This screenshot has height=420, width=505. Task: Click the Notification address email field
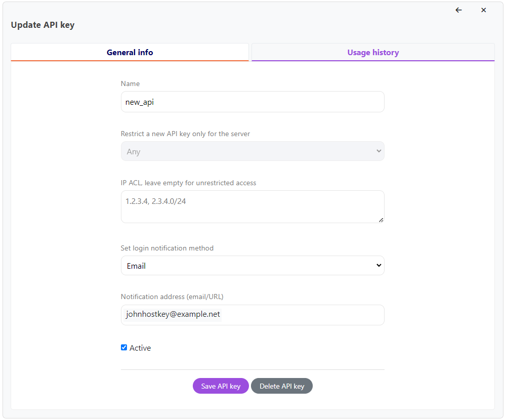[x=252, y=315]
